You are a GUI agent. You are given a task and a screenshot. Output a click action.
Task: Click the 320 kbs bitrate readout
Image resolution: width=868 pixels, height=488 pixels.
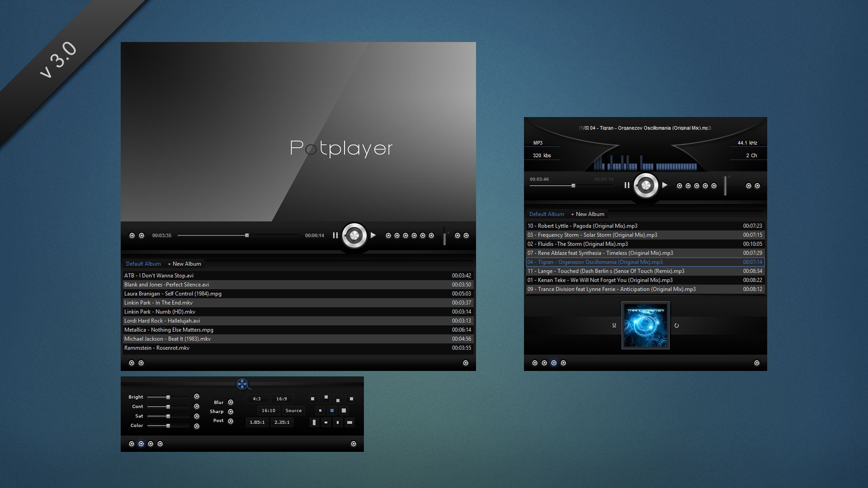[542, 155]
